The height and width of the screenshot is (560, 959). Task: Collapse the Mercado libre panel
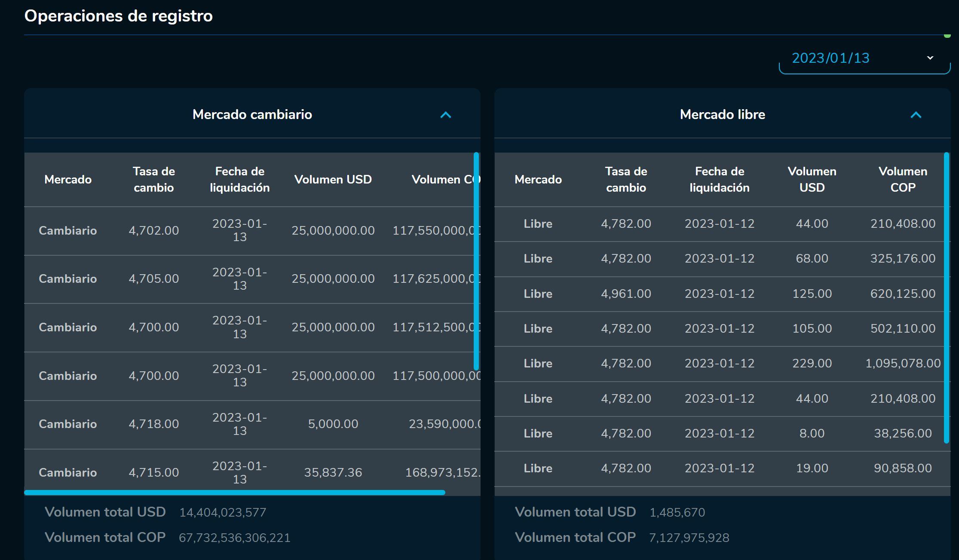pos(916,115)
